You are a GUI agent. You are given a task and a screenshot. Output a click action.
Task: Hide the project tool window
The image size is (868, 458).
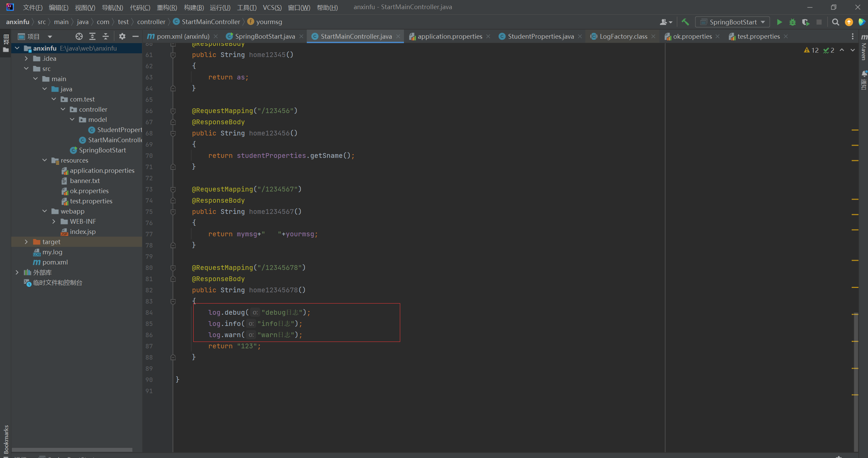coord(136,36)
